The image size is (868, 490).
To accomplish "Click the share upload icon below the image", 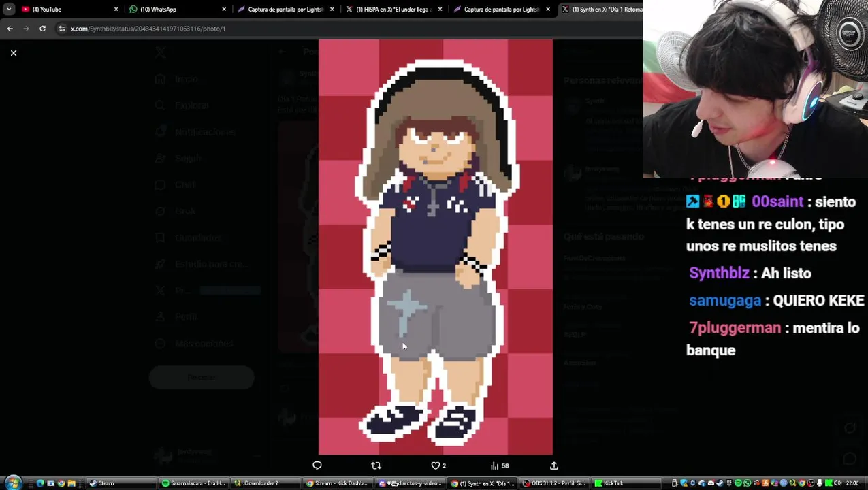I will click(554, 465).
